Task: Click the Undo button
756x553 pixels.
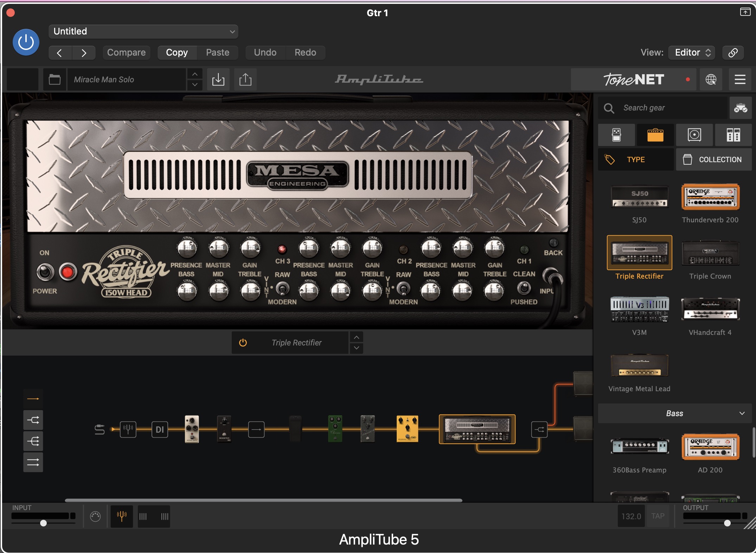Action: (x=265, y=53)
